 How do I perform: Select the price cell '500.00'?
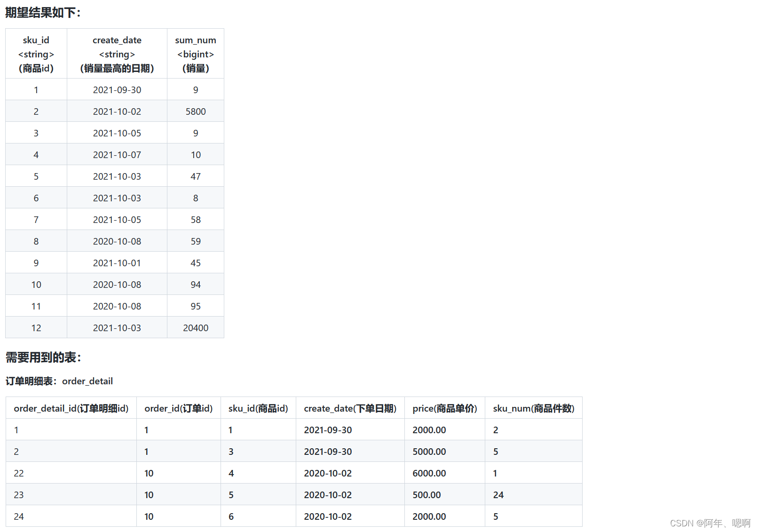427,495
